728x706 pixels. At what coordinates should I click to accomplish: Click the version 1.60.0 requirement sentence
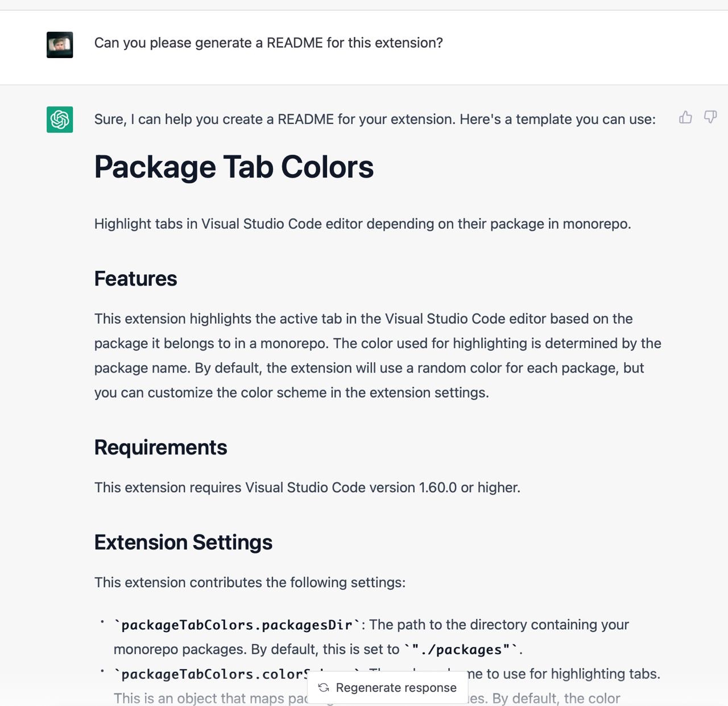[307, 488]
